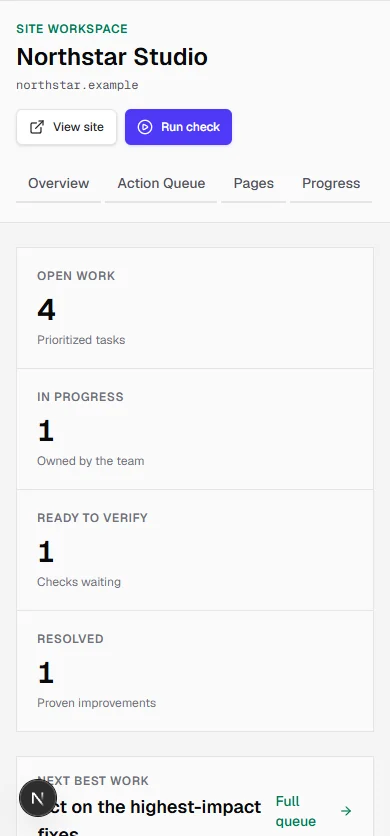Click the View site button

click(67, 127)
